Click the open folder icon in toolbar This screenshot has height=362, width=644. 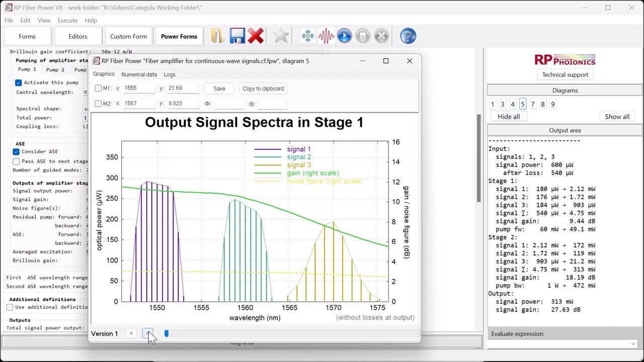coord(217,36)
